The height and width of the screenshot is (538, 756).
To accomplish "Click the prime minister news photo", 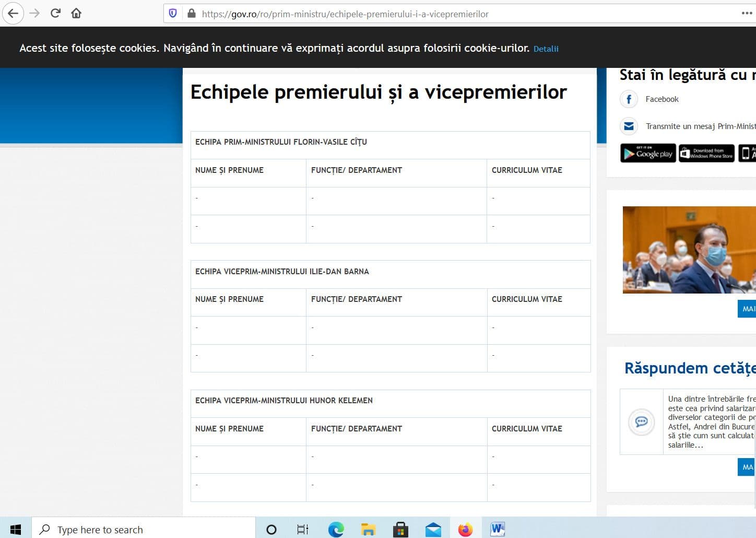I will 689,250.
